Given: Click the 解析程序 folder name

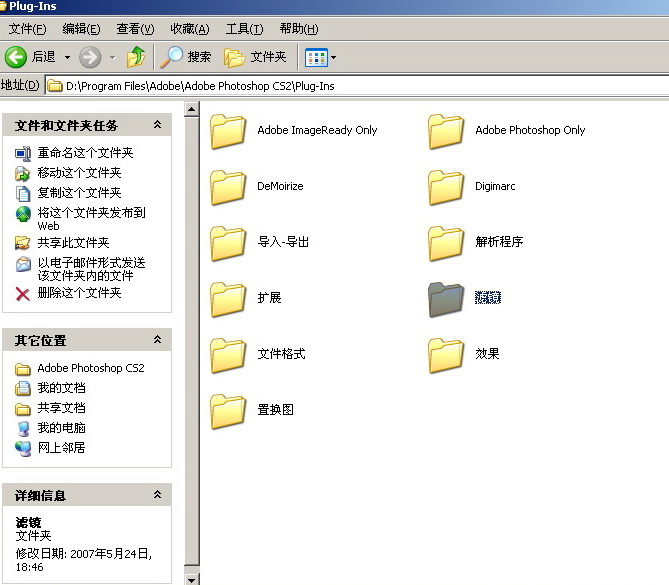Looking at the screenshot, I should 499,242.
